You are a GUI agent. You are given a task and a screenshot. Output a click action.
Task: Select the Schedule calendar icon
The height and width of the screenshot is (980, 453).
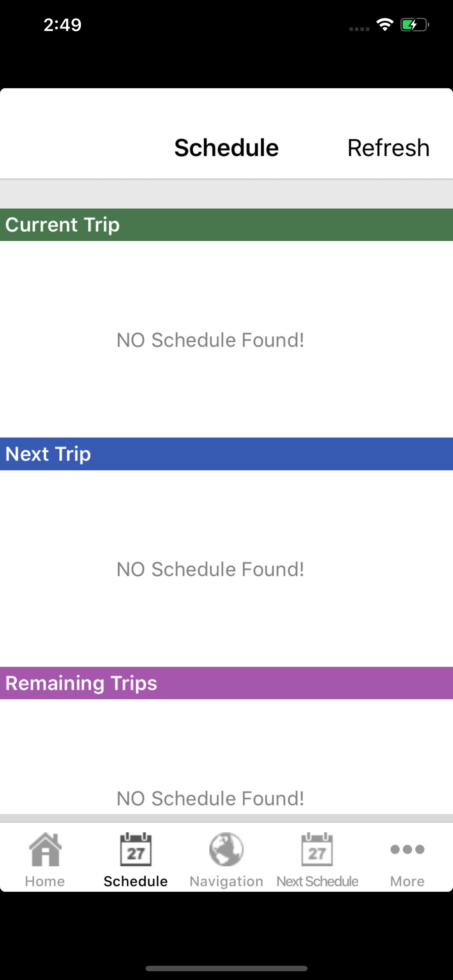pyautogui.click(x=136, y=849)
